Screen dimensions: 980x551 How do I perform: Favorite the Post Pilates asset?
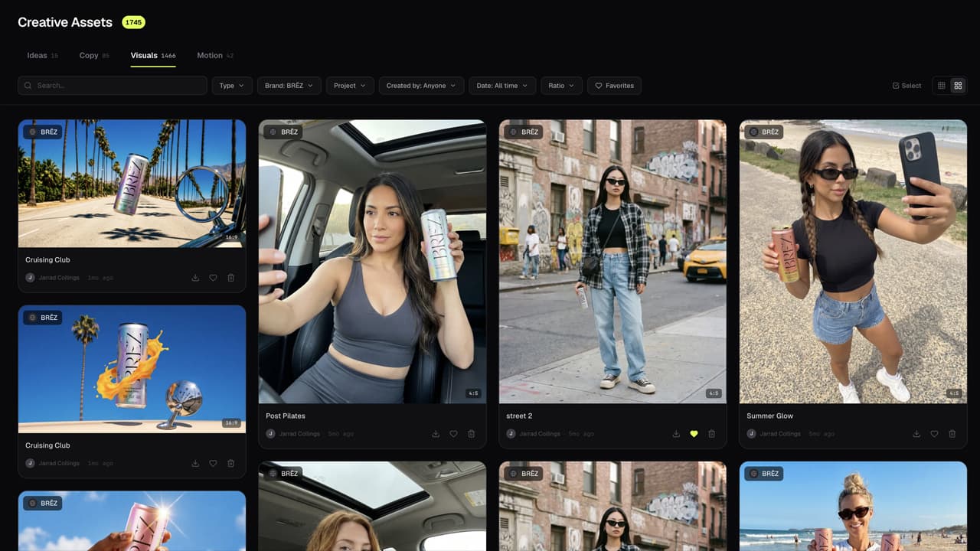453,434
